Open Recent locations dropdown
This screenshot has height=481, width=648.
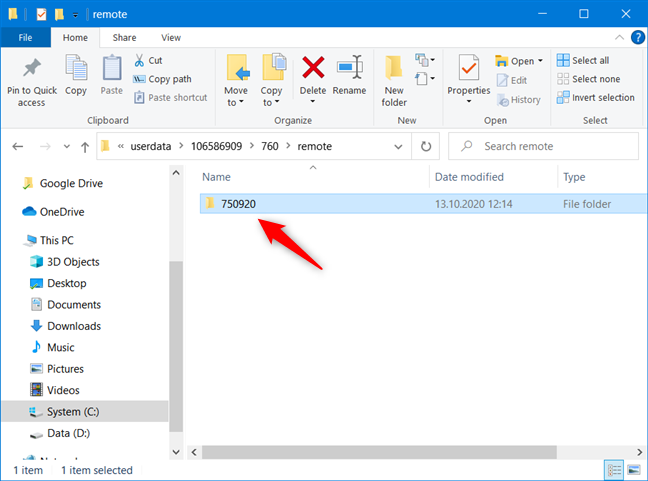pos(67,146)
